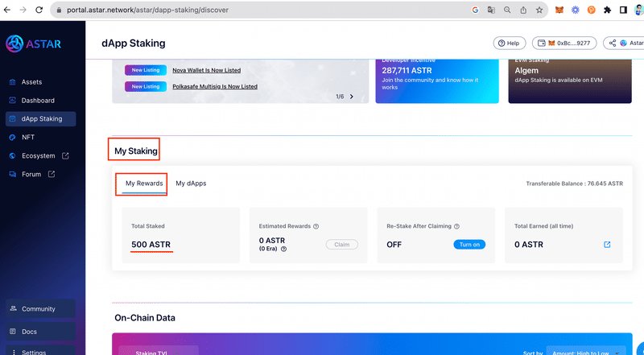Turn on Re-Stake After Claiming

pos(469,245)
